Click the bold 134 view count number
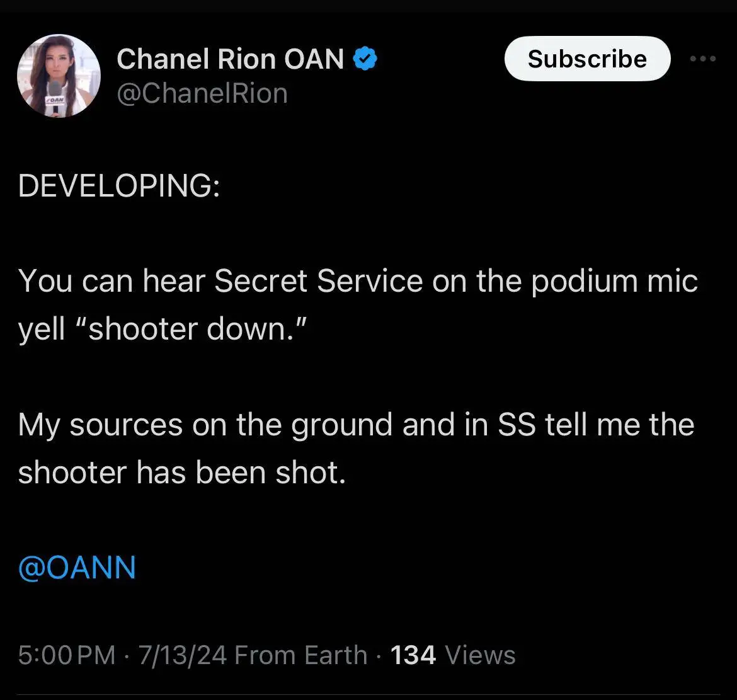This screenshot has height=700, width=737. coord(413,655)
